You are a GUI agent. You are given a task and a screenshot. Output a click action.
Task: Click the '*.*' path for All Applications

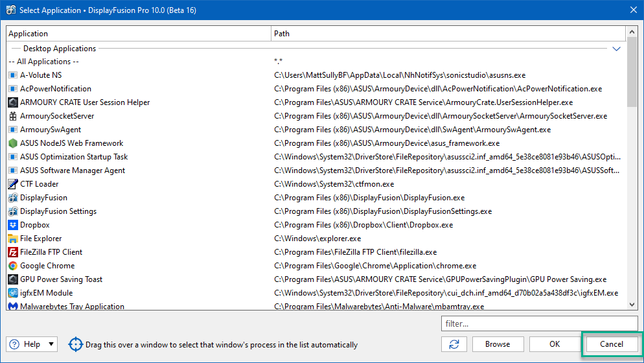(278, 62)
